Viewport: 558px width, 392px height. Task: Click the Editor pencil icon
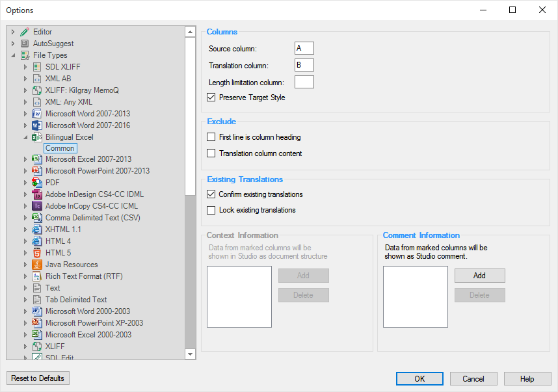[25, 32]
